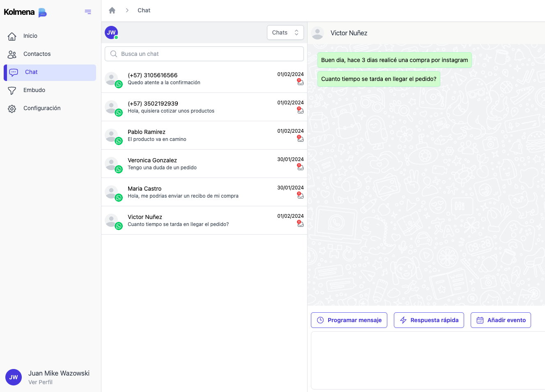Click the Chat breadcrumb label
This screenshot has height=392, width=545.
click(144, 10)
